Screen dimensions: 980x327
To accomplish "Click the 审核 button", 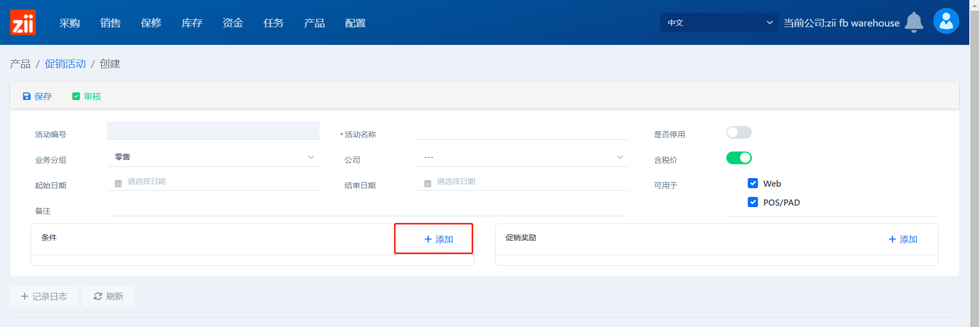I will pyautogui.click(x=87, y=96).
